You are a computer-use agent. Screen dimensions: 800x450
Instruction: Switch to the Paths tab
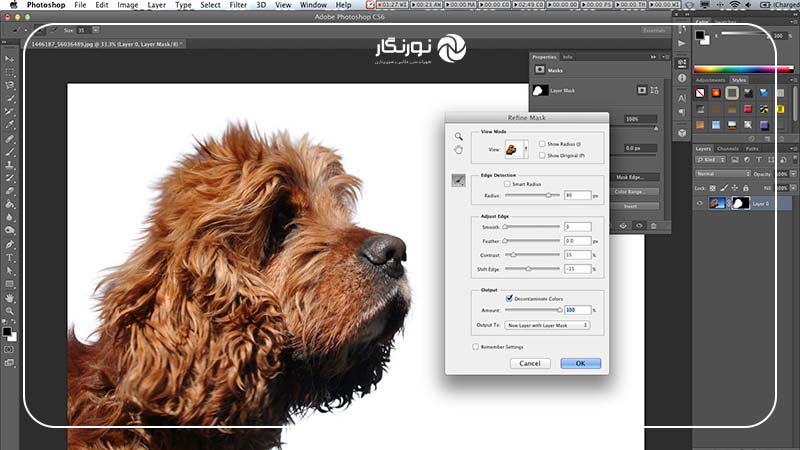[x=752, y=148]
